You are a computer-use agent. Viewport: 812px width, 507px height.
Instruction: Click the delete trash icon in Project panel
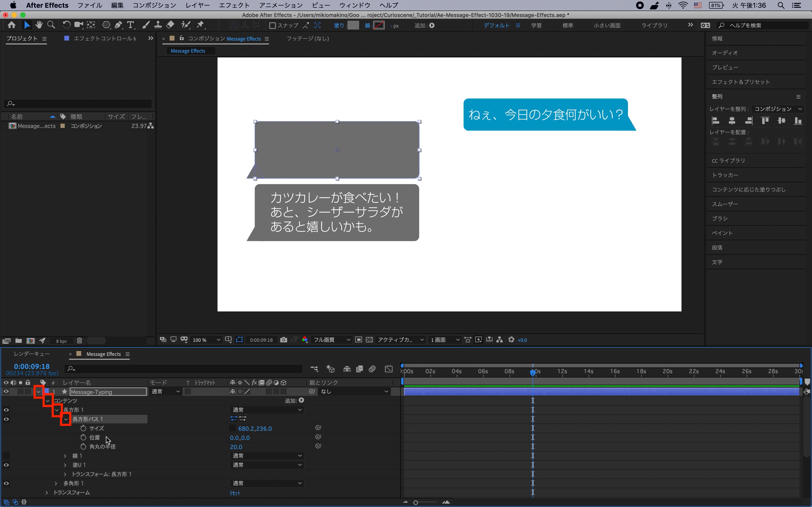pyautogui.click(x=80, y=341)
